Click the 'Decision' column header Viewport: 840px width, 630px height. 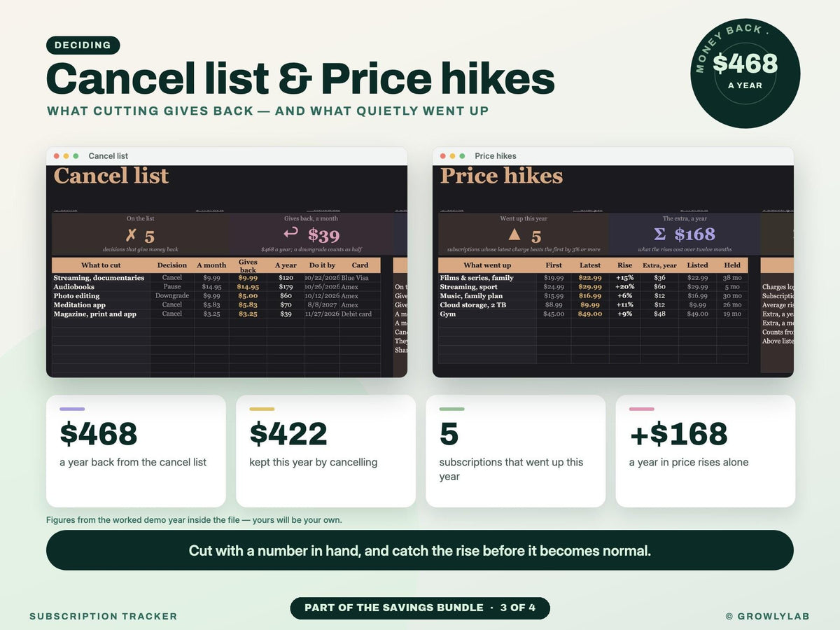172,265
